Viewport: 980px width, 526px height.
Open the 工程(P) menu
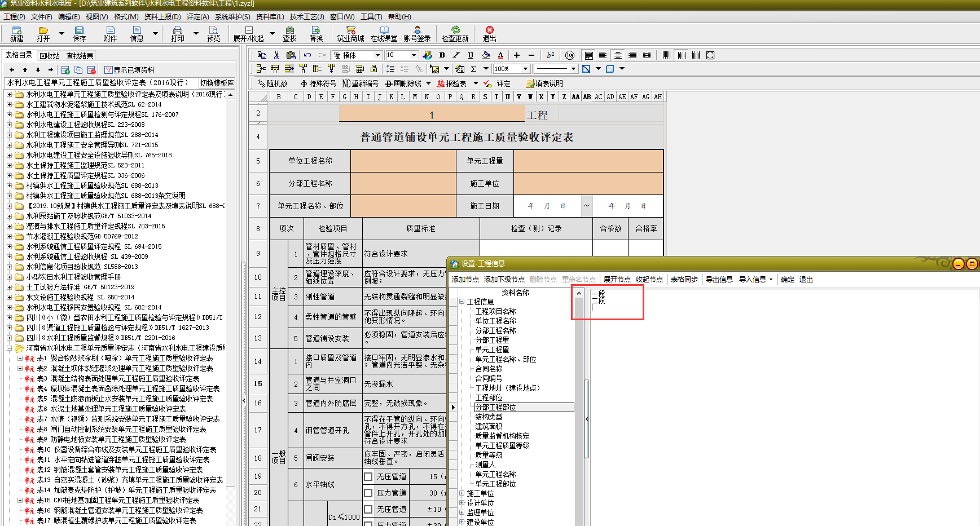pos(14,17)
